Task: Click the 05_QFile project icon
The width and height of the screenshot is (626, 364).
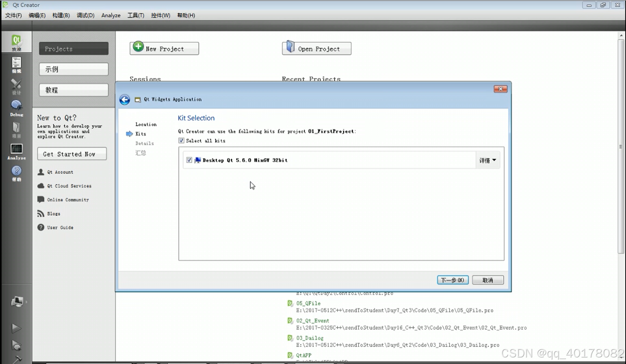Action: click(x=290, y=303)
